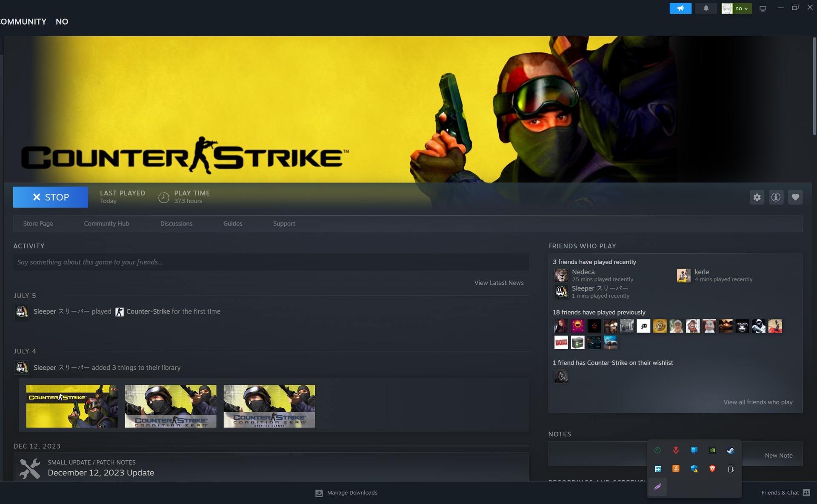
Task: Click View Latest News link
Action: tap(499, 283)
